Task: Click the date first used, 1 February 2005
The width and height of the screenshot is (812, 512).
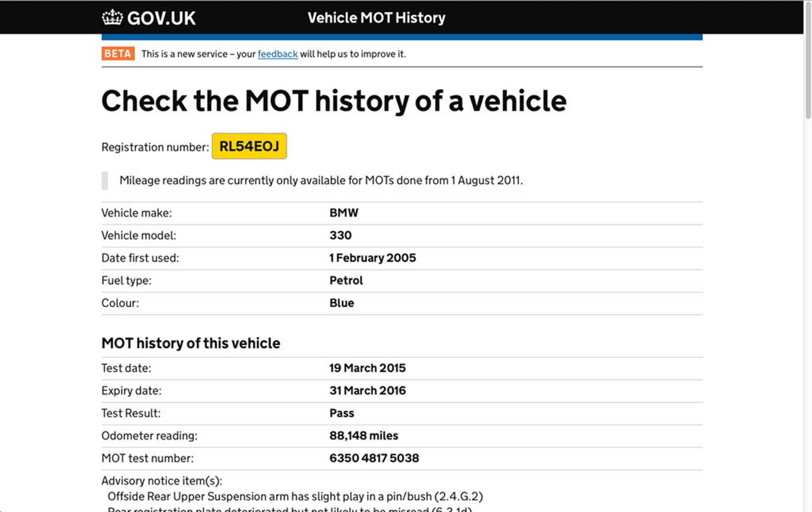Action: pyautogui.click(x=372, y=258)
